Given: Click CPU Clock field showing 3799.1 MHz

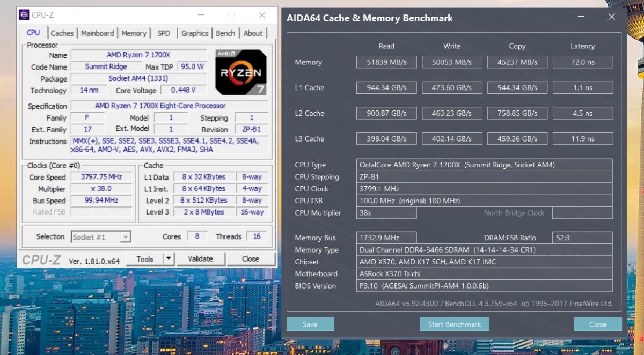Looking at the screenshot, I should [485, 189].
